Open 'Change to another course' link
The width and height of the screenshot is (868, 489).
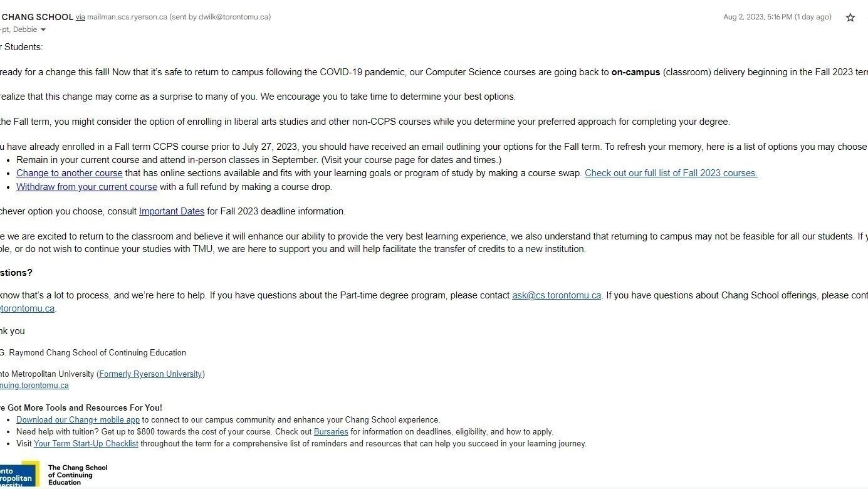click(x=69, y=173)
